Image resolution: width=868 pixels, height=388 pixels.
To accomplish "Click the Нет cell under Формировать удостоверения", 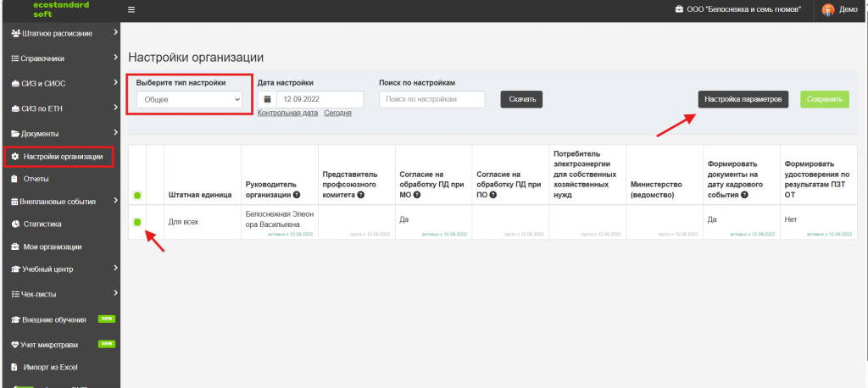I will [x=818, y=222].
